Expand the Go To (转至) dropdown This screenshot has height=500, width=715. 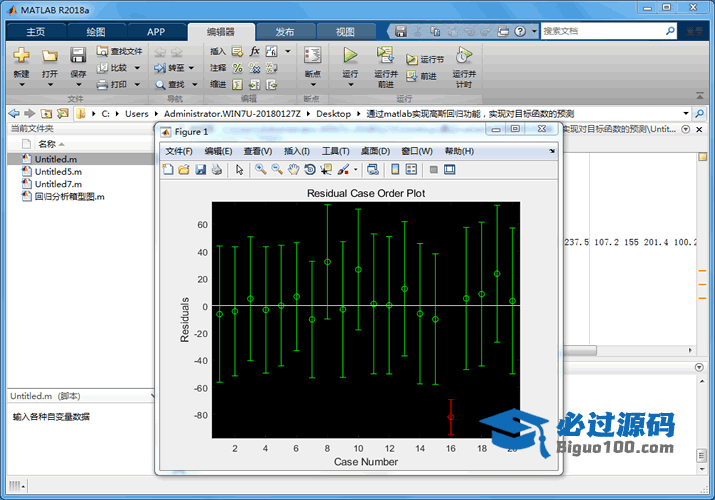192,68
